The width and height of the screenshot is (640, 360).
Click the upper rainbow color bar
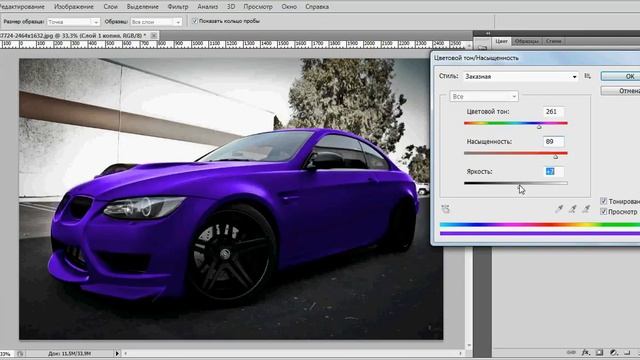tap(540, 225)
